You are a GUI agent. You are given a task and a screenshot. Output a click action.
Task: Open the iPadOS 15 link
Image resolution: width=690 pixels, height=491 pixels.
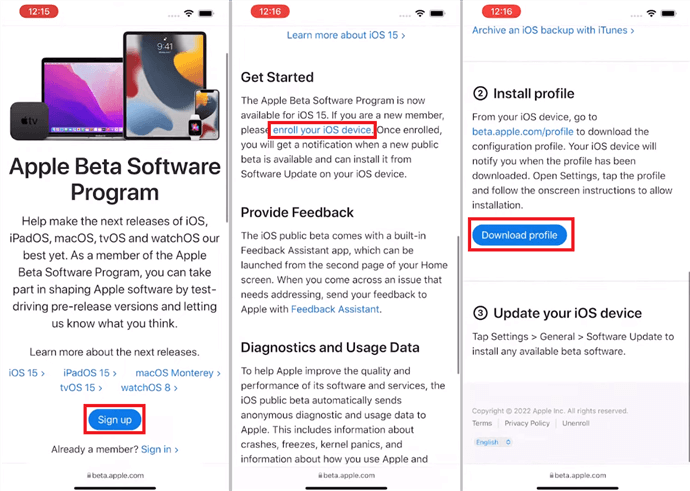pos(90,373)
